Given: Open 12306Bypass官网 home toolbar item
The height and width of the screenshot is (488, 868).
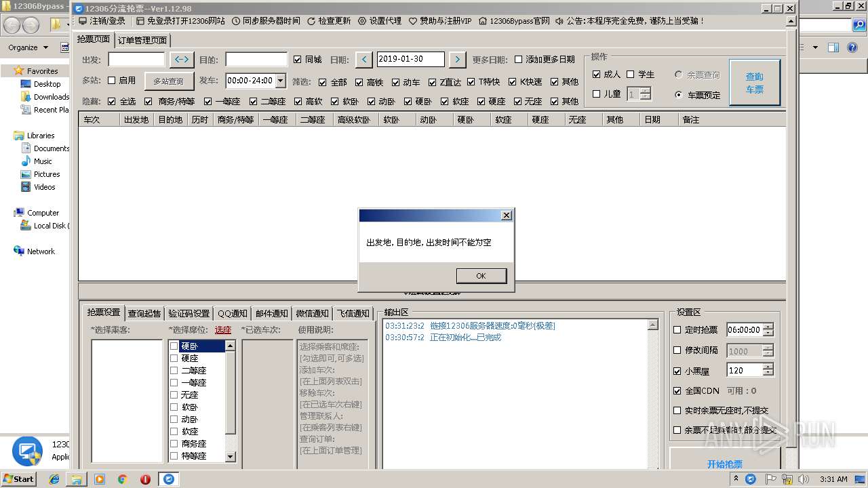Looking at the screenshot, I should (x=514, y=21).
